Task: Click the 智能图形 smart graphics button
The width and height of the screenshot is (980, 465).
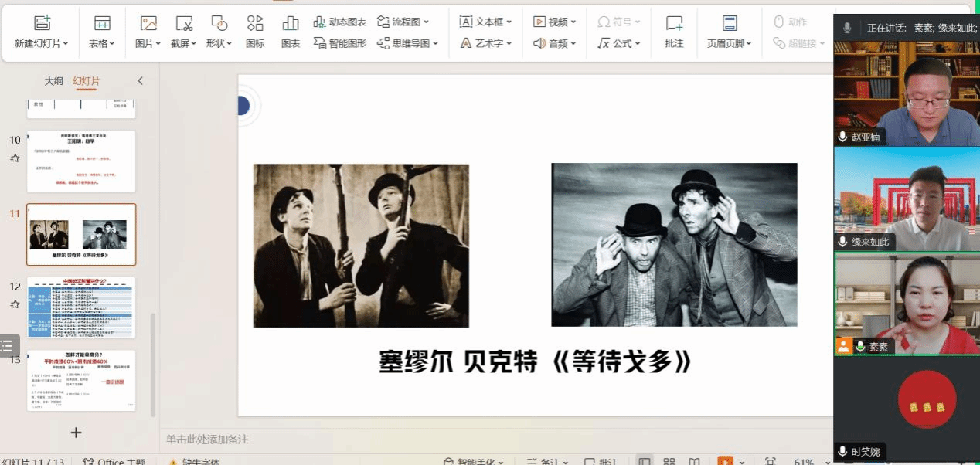Action: [x=340, y=43]
